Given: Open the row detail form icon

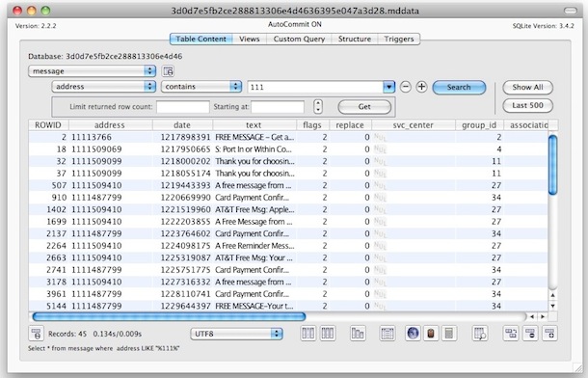Looking at the screenshot, I should [387, 333].
